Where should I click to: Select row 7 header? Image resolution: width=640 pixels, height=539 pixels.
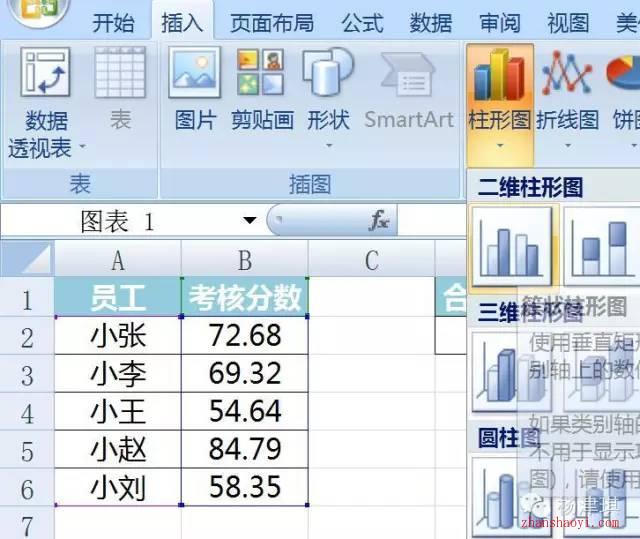tap(27, 524)
